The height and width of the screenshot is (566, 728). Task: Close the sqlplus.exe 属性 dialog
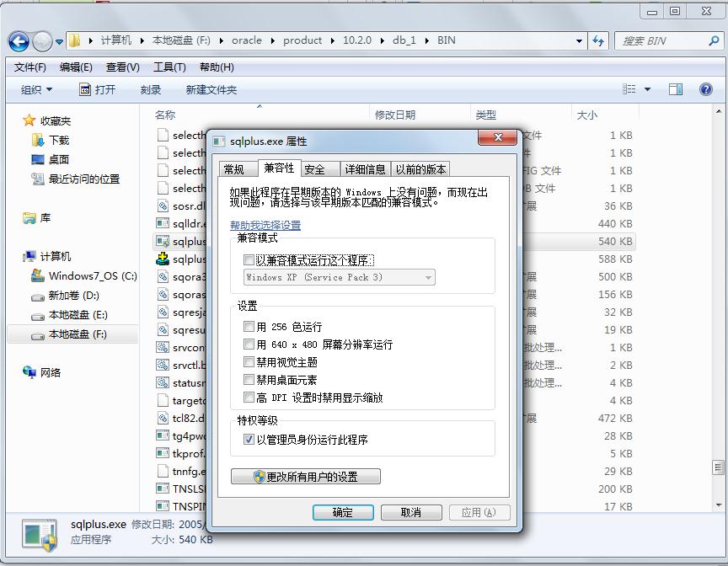[497, 137]
